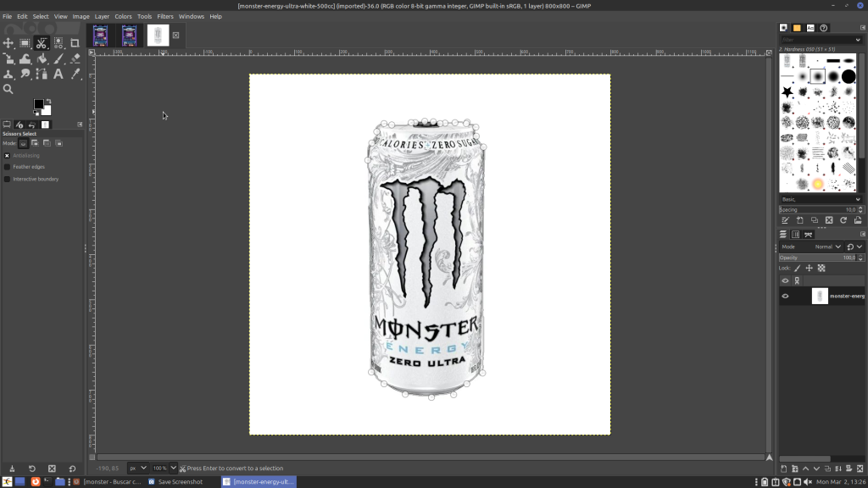
Task: Pick the Eraser tool
Action: coord(75,58)
